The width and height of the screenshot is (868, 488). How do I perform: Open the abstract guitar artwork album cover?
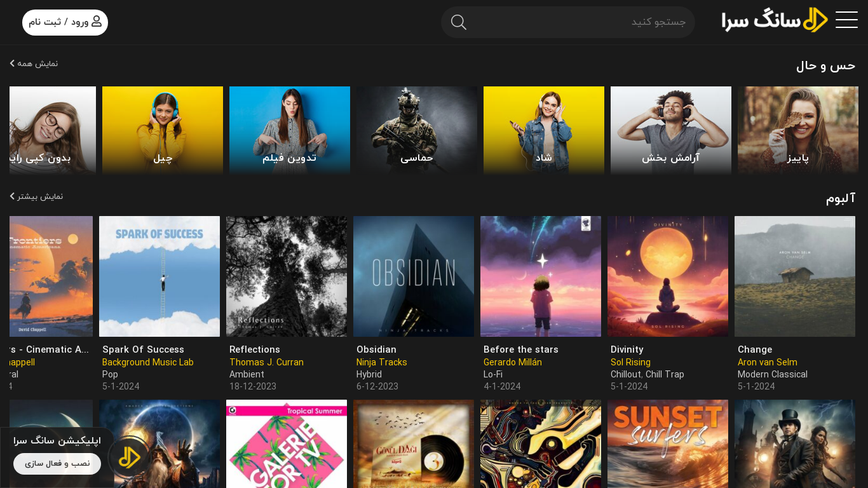pyautogui.click(x=541, y=444)
